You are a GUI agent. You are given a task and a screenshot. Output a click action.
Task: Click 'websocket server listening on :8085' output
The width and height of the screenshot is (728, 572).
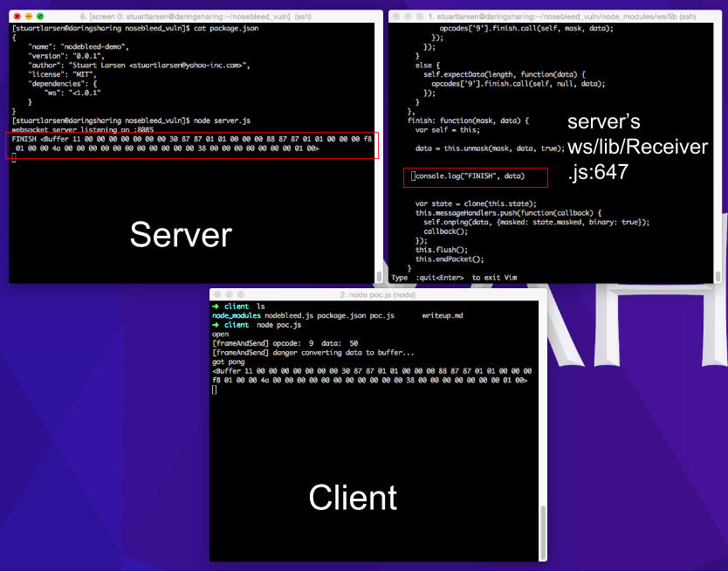coord(83,129)
